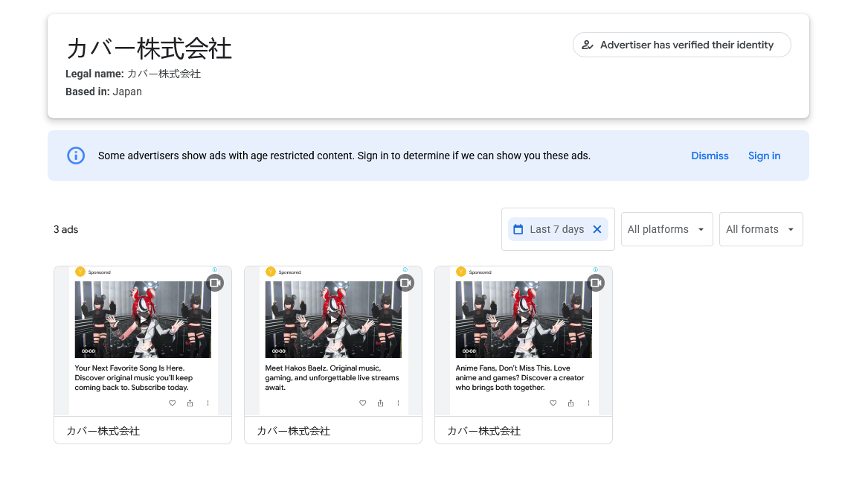Open the Last 7 days date filter
This screenshot has height=480, width=868.
click(556, 229)
